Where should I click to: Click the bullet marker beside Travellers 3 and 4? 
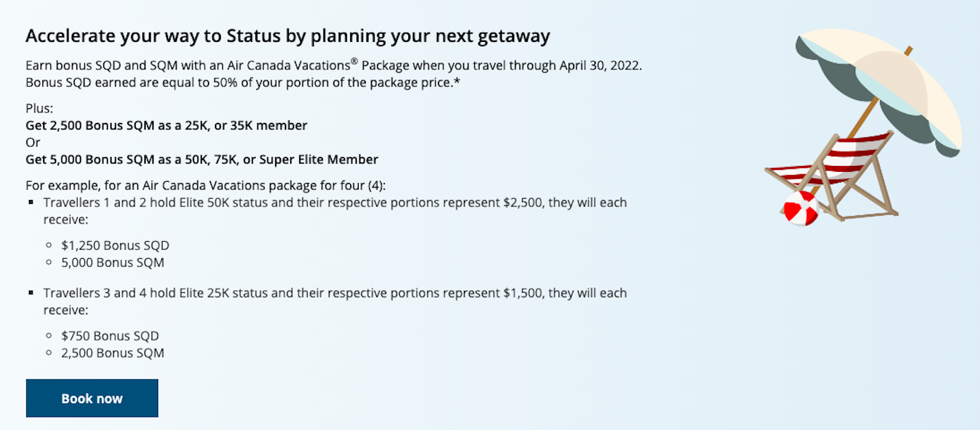click(x=29, y=293)
